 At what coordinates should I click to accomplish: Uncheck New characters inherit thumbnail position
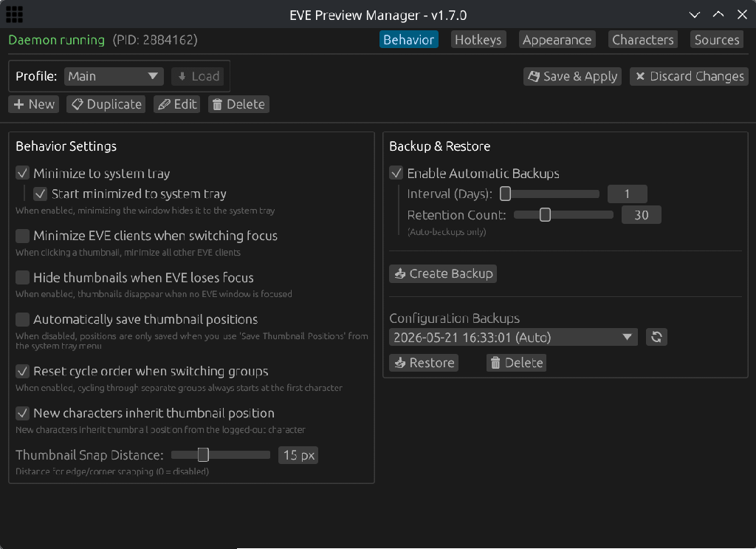point(23,413)
